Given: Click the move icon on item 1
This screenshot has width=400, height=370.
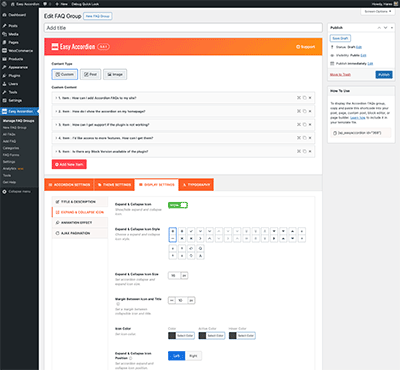Looking at the screenshot, I should tap(299, 98).
